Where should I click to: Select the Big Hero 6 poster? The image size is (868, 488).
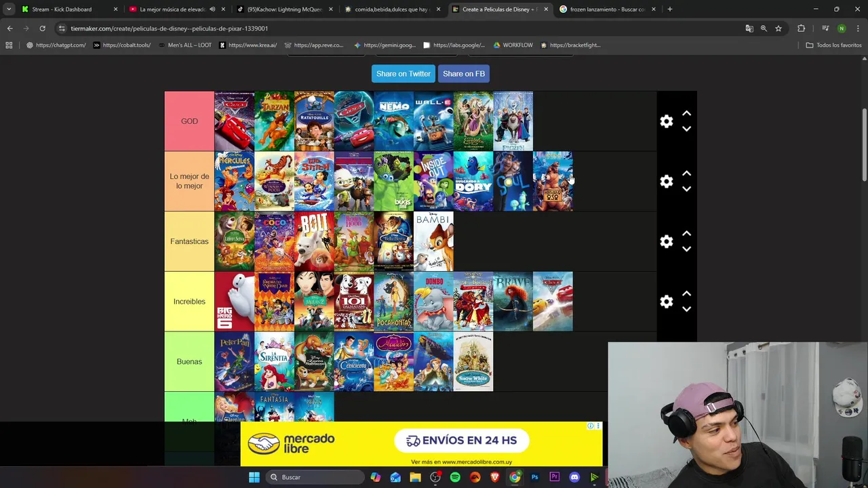[234, 302]
